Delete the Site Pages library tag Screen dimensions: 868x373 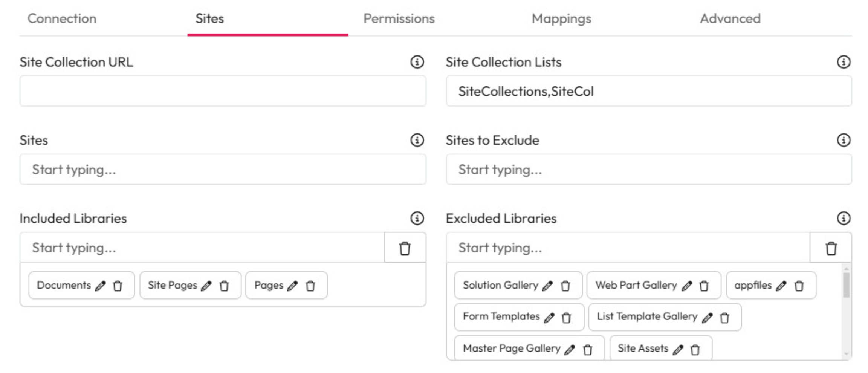coord(225,286)
